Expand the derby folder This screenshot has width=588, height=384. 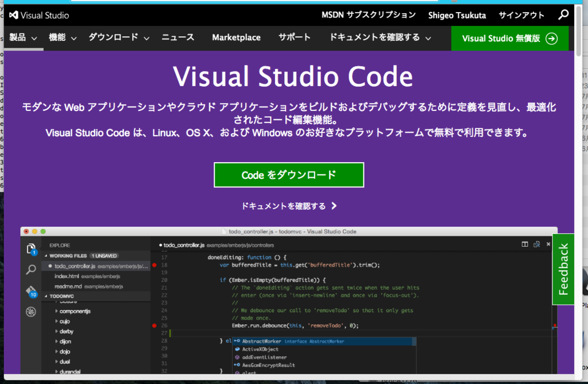57,332
